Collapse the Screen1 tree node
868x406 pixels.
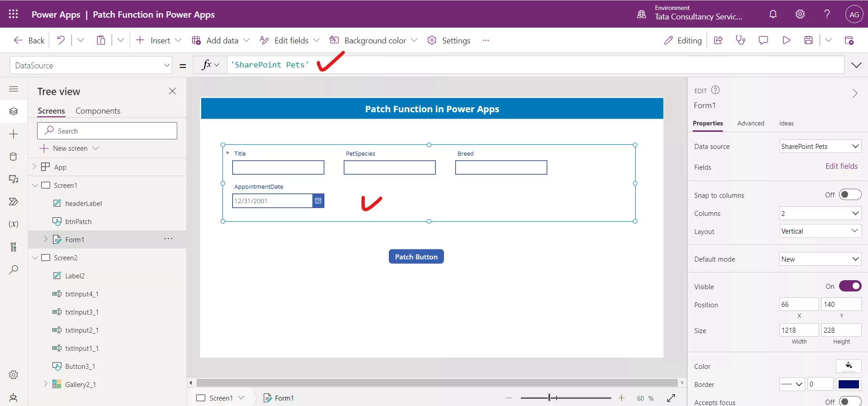click(x=35, y=185)
